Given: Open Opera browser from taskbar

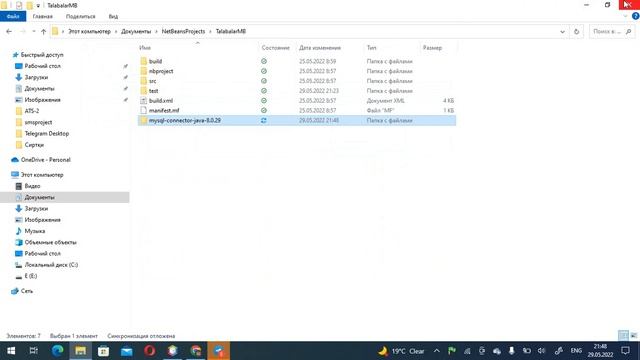Looking at the screenshot, I should (x=150, y=351).
